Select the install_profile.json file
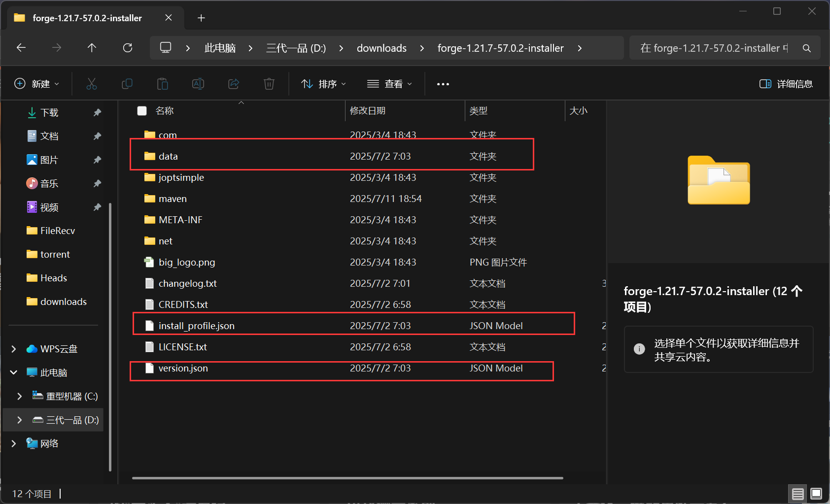The height and width of the screenshot is (504, 830). click(196, 326)
